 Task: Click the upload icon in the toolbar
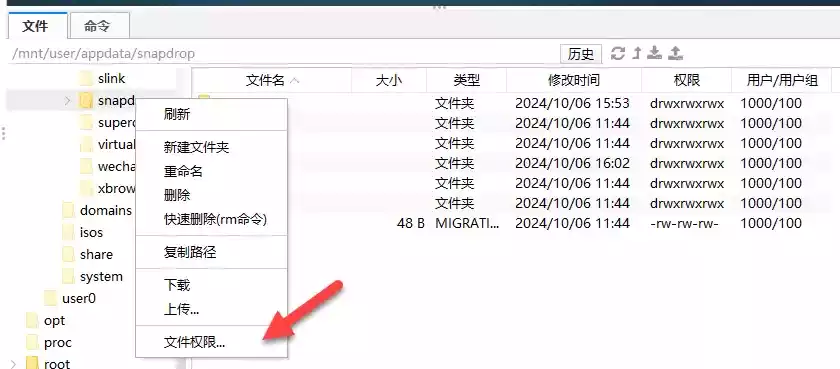click(x=676, y=53)
